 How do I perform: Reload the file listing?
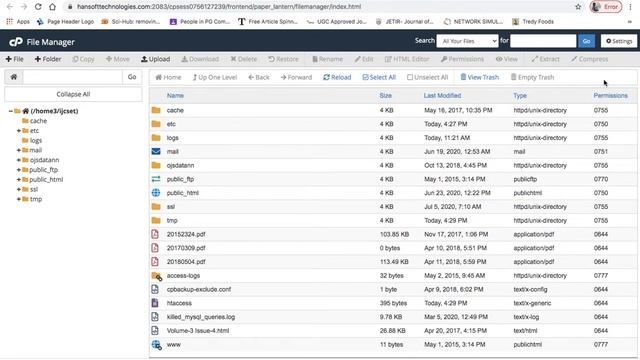tap(337, 77)
